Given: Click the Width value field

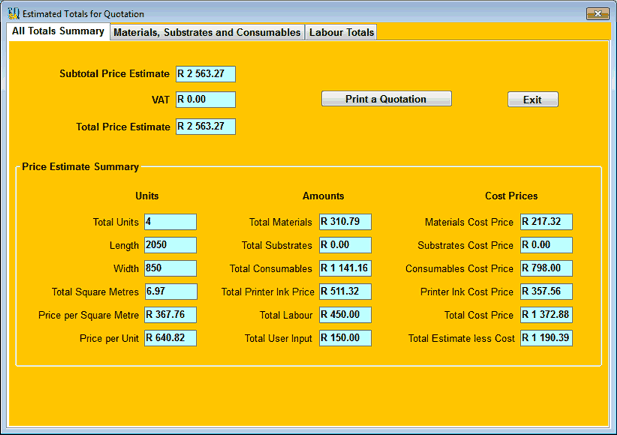Looking at the screenshot, I should click(x=170, y=268).
